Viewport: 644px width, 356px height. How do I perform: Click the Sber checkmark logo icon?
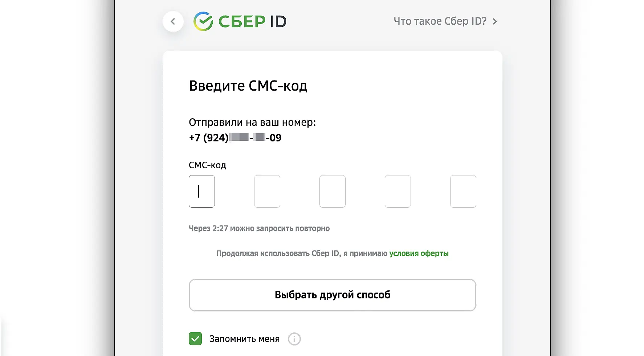coord(203,21)
